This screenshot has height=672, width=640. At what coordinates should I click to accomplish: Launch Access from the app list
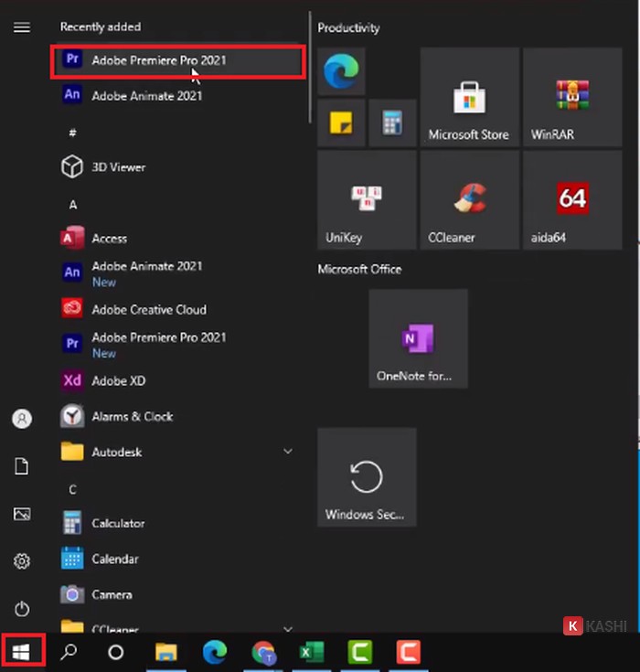click(178, 239)
